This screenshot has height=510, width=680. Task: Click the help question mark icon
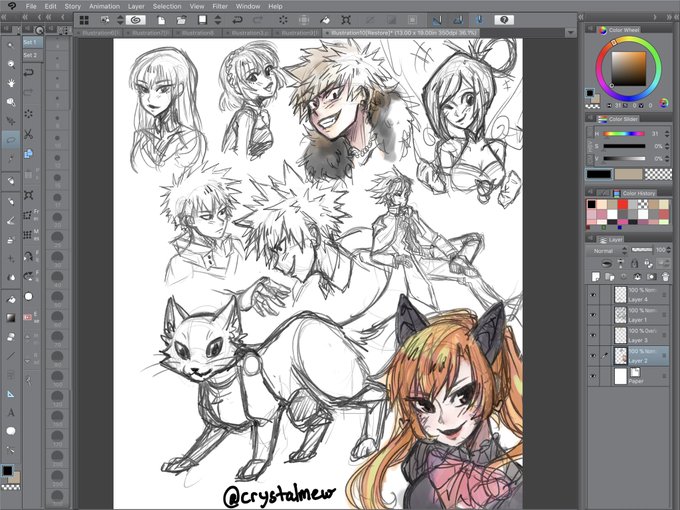[x=503, y=20]
